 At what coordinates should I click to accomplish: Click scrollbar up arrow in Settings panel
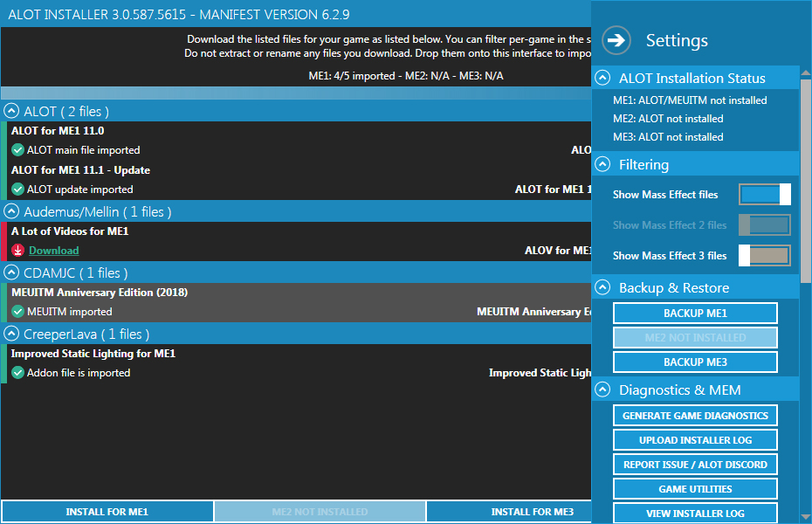(806, 72)
